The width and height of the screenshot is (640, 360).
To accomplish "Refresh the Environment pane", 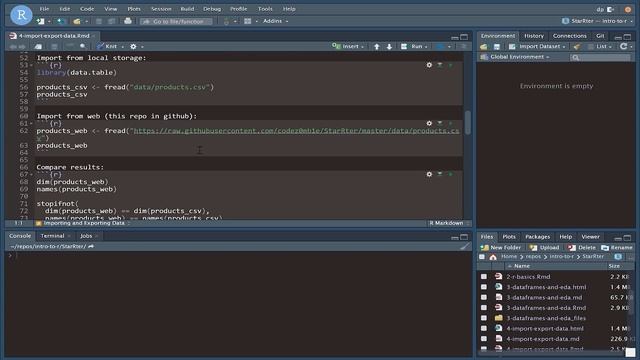I will [623, 47].
